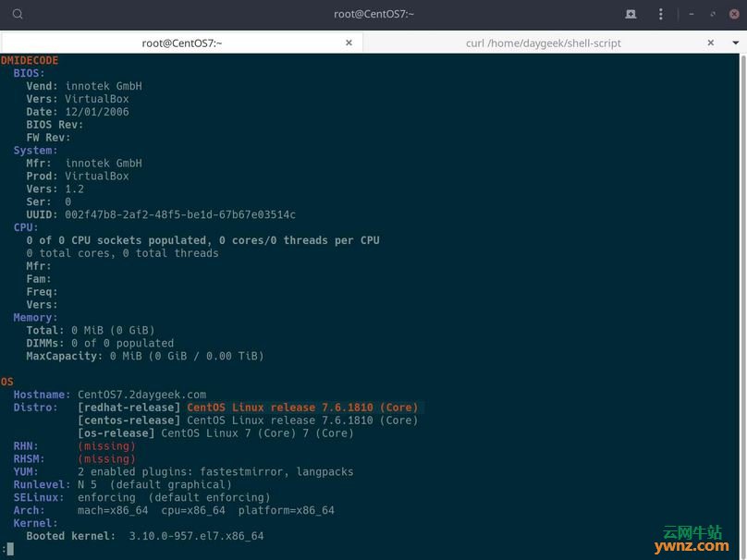Open the three-dot terminal menu
Image resolution: width=747 pixels, height=560 pixels.
point(660,14)
